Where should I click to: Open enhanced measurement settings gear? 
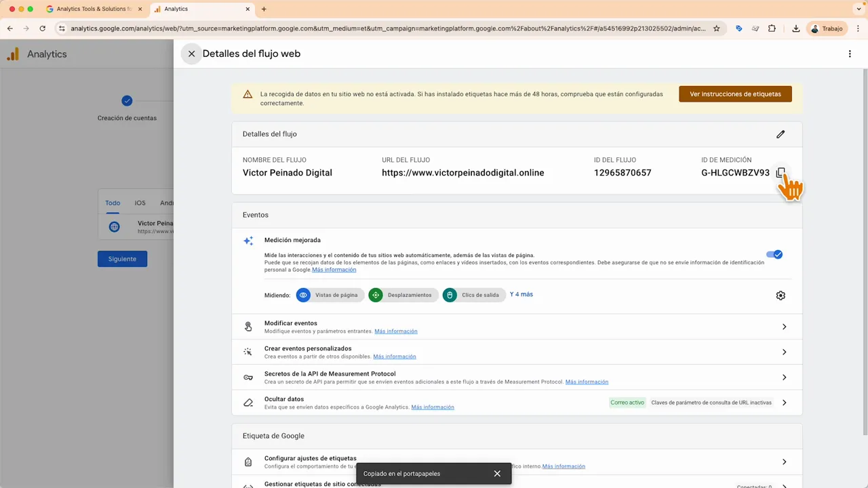pos(781,295)
